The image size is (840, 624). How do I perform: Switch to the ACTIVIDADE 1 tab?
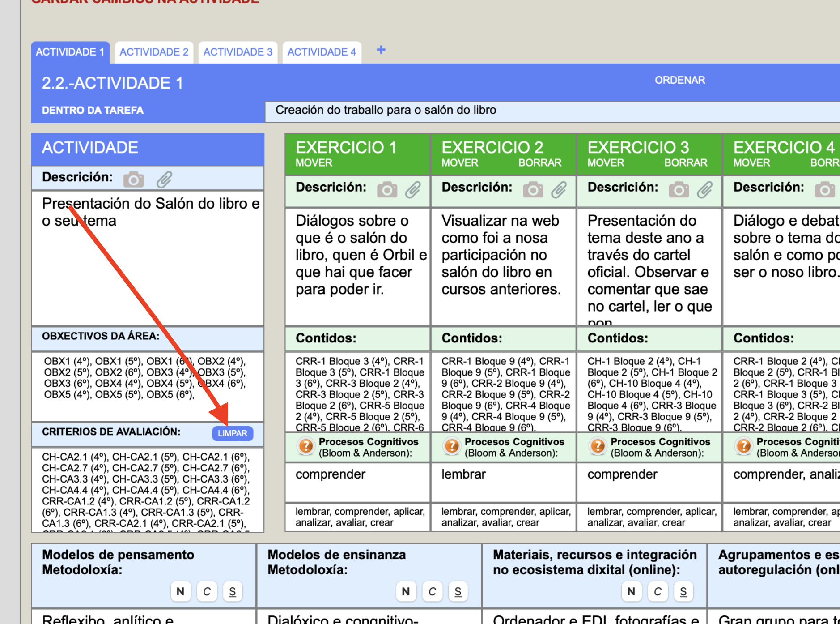pos(70,52)
